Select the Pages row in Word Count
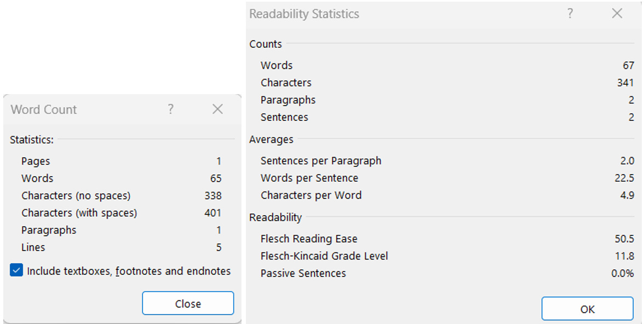The width and height of the screenshot is (644, 324). click(122, 161)
